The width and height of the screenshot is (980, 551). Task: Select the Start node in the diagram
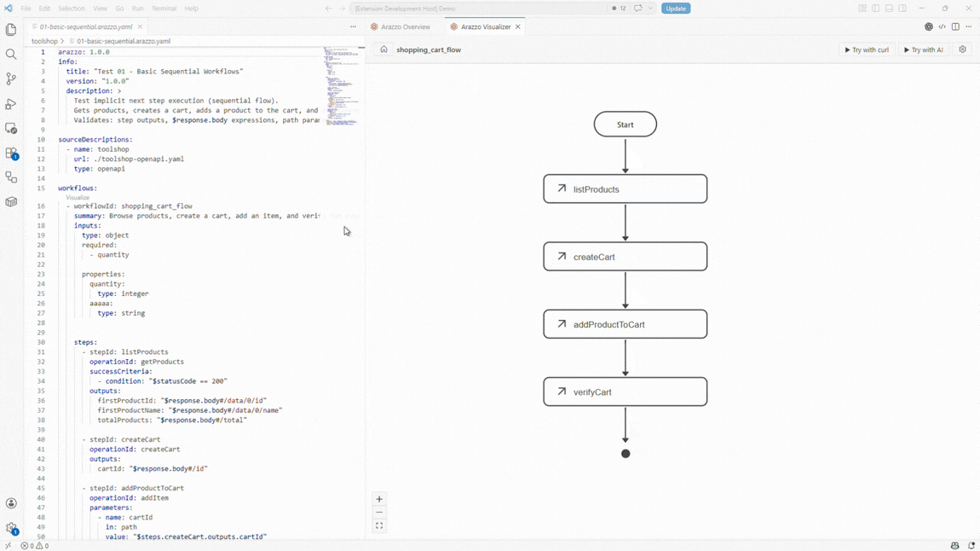625,125
